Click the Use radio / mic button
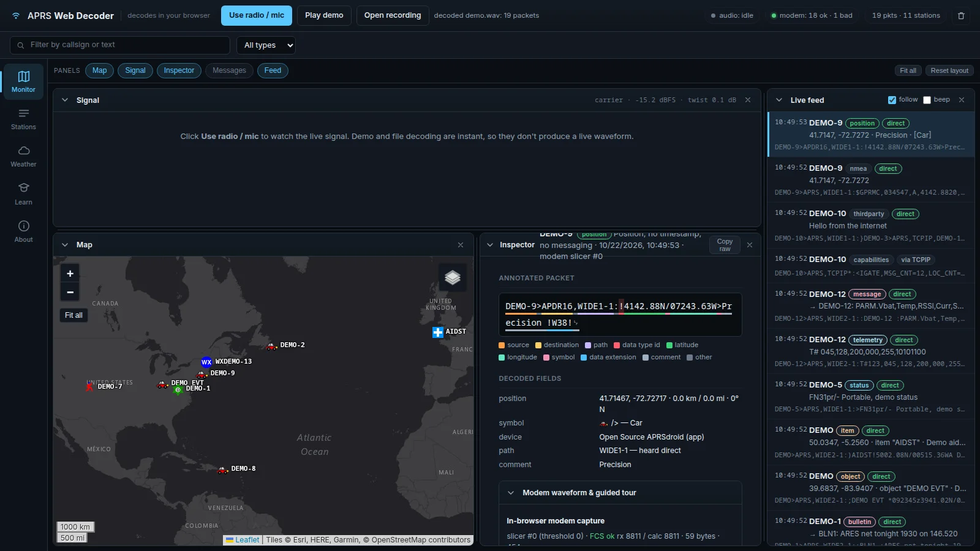The image size is (980, 551). (x=257, y=15)
